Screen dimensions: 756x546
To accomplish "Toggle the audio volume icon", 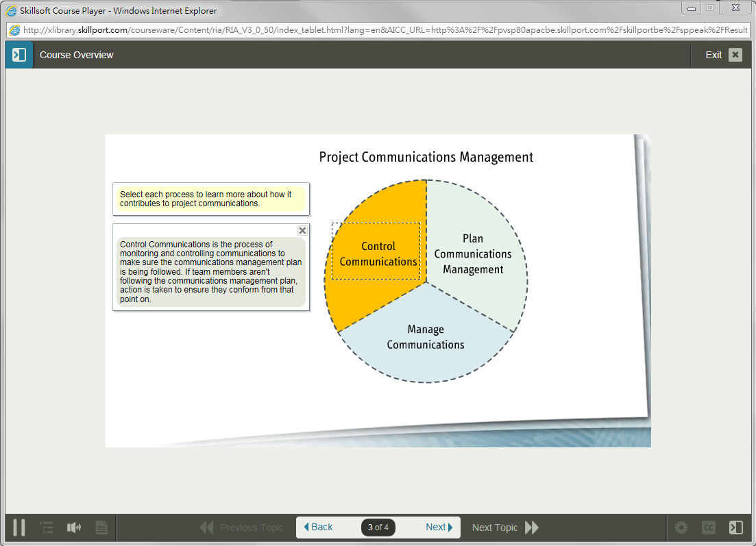I will click(74, 528).
